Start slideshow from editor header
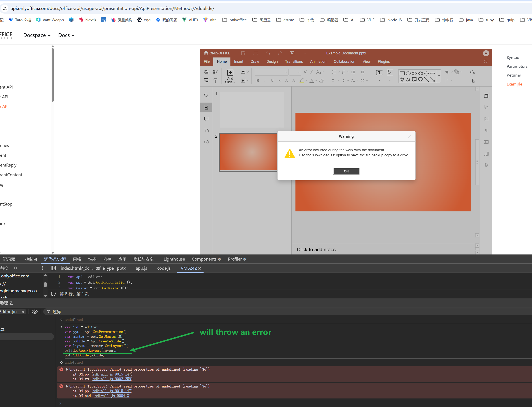Viewport: 532px width, 407px height. pos(292,53)
